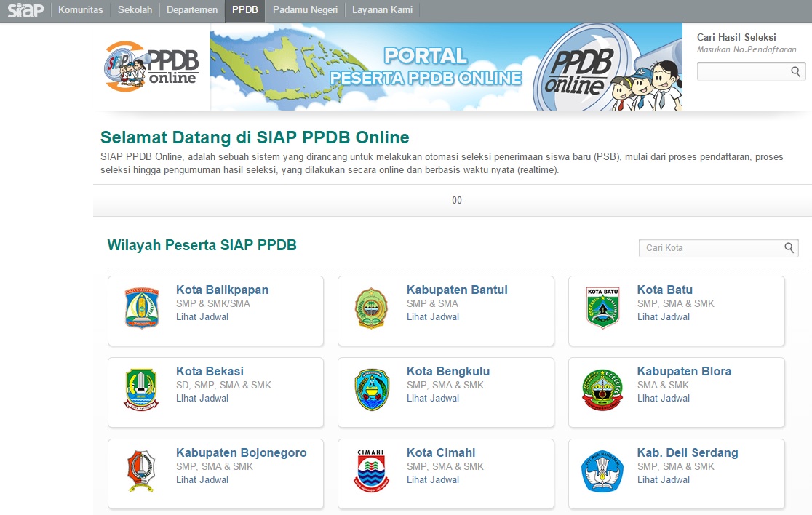Click the Wilayah Peserta SIAP PPDB heading

[x=202, y=245]
